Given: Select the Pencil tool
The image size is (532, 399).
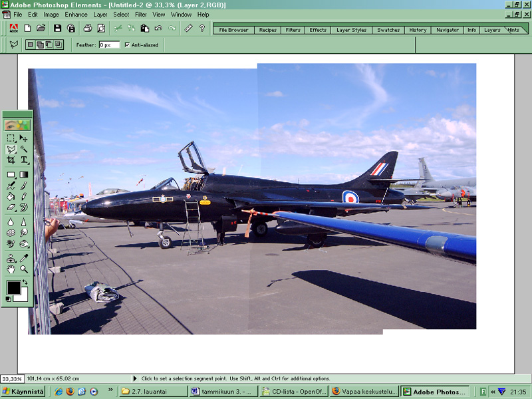Looking at the screenshot, I should [x=23, y=196].
